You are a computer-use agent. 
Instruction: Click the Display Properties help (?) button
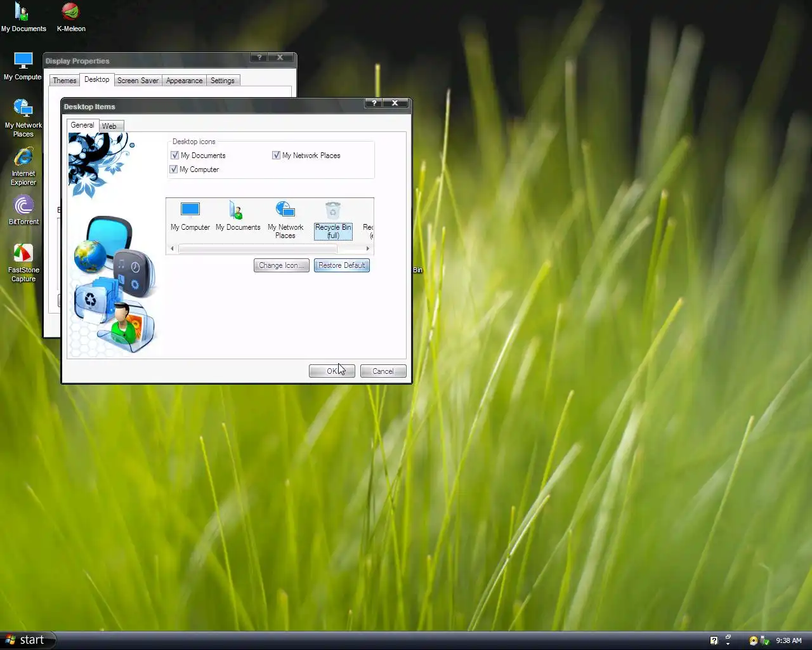pyautogui.click(x=259, y=57)
